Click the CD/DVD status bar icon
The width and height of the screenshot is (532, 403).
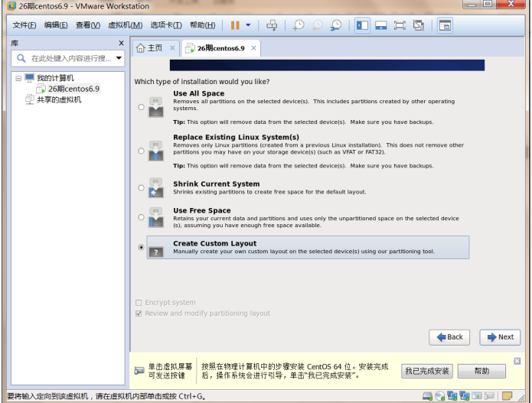[439, 396]
